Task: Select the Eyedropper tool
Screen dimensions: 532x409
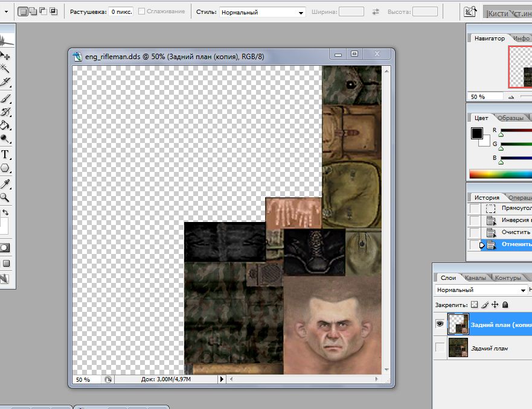Action: coord(5,184)
